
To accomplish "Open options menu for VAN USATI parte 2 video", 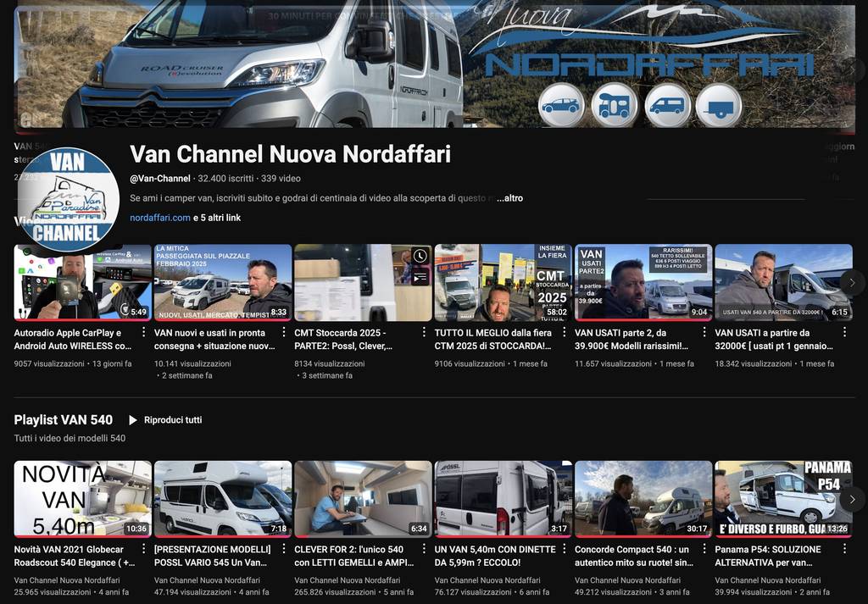I will point(704,332).
